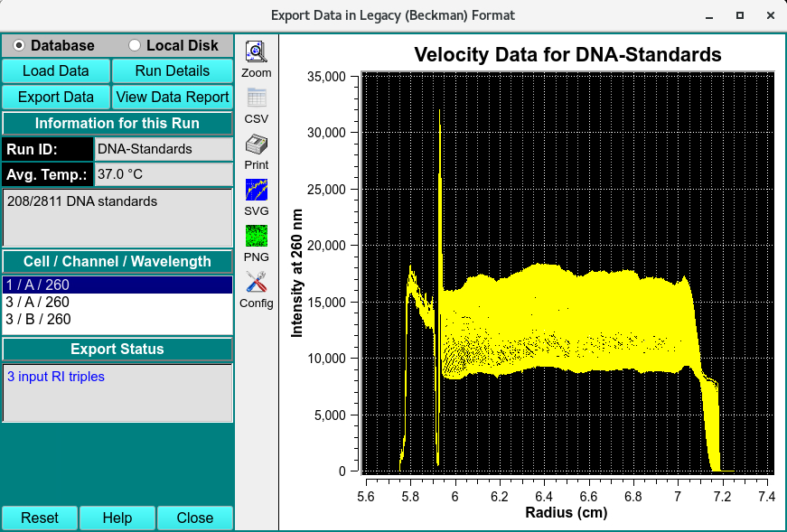The width and height of the screenshot is (787, 532).
Task: Select the Database radio button
Action: (20, 45)
